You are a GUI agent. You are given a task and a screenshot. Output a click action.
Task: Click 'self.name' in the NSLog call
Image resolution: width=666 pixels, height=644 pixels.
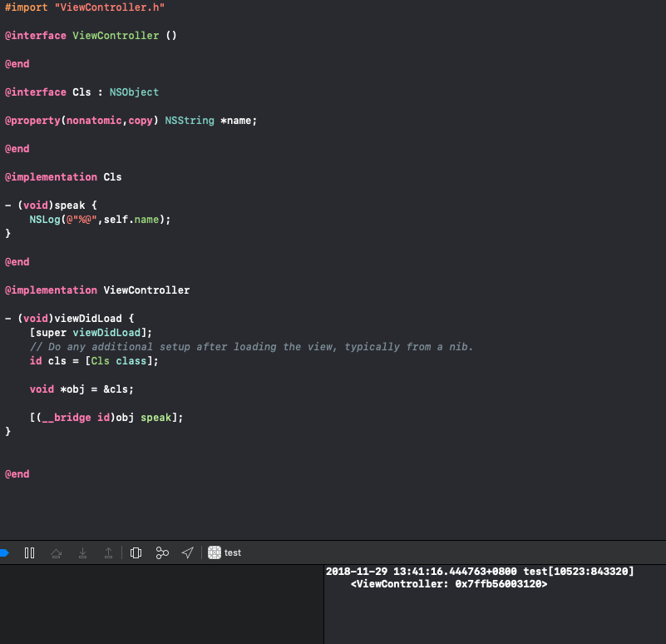[x=131, y=220]
